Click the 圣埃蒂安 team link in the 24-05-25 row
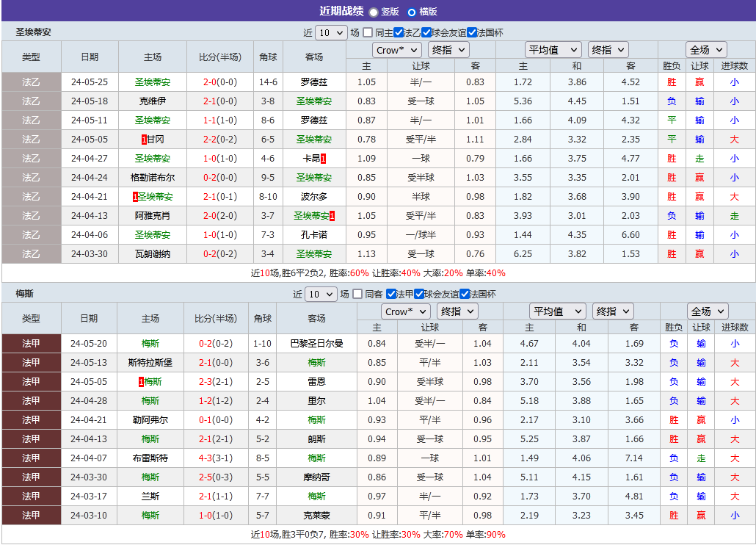This screenshot has width=756, height=545. tap(152, 82)
